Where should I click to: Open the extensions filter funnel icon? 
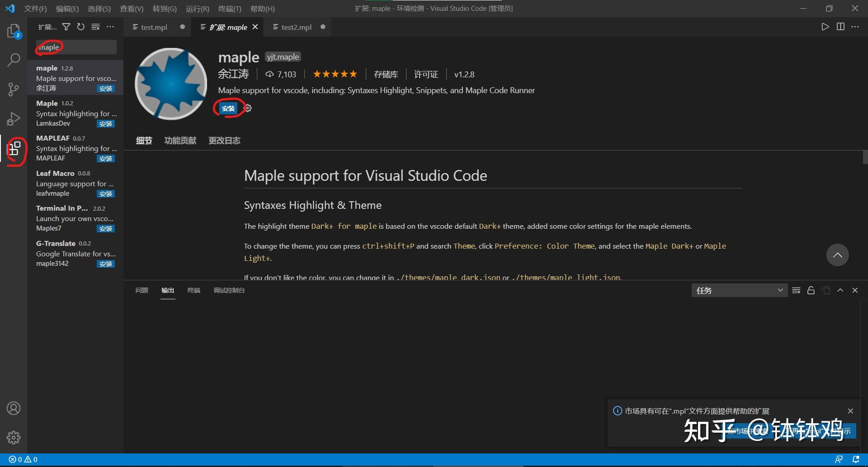pyautogui.click(x=66, y=27)
